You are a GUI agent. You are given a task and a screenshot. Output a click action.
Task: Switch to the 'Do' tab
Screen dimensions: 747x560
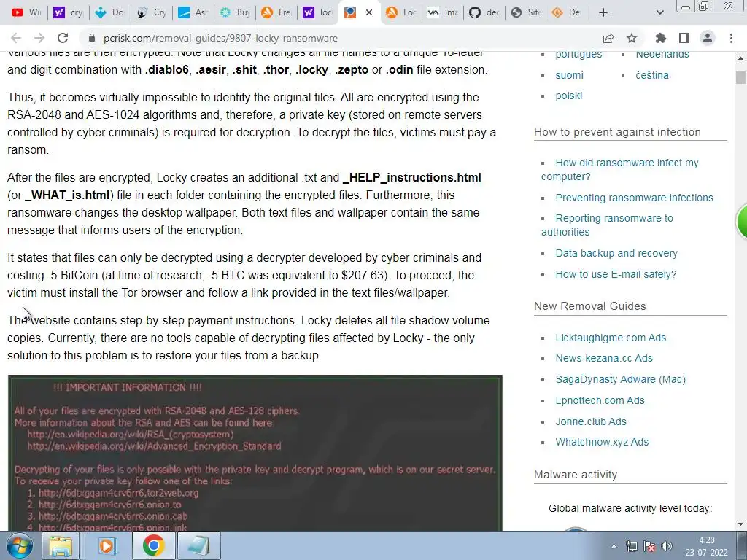(x=109, y=12)
